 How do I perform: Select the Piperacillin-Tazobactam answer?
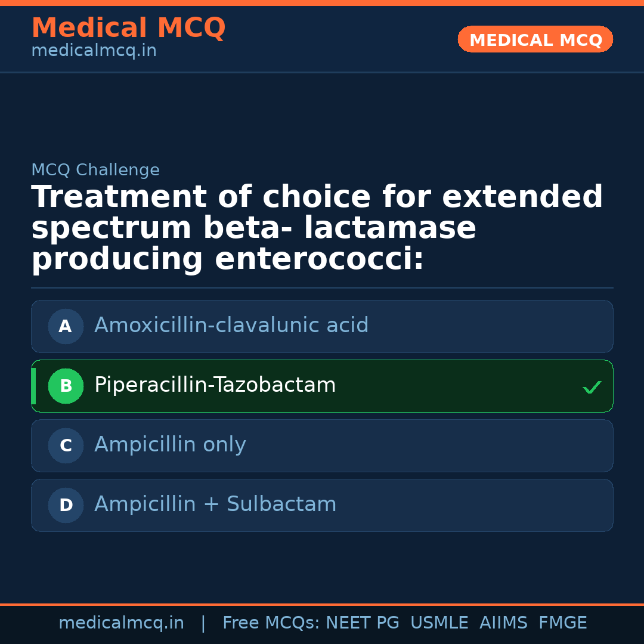click(215, 385)
